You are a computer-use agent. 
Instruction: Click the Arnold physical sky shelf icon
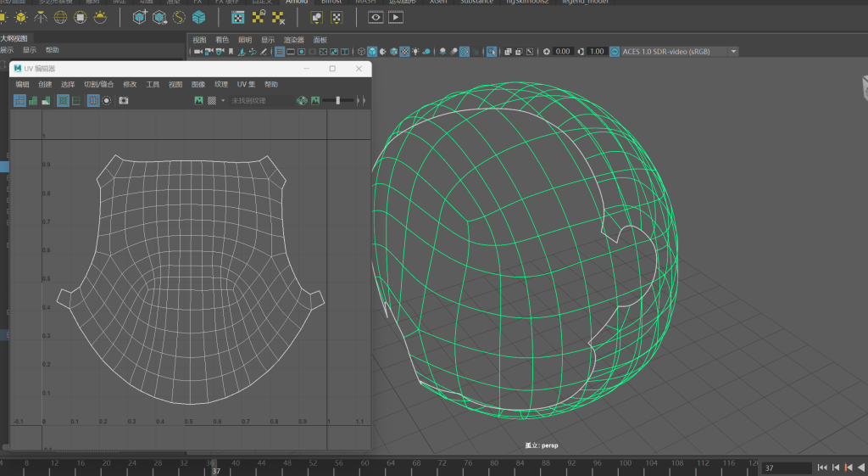click(100, 18)
